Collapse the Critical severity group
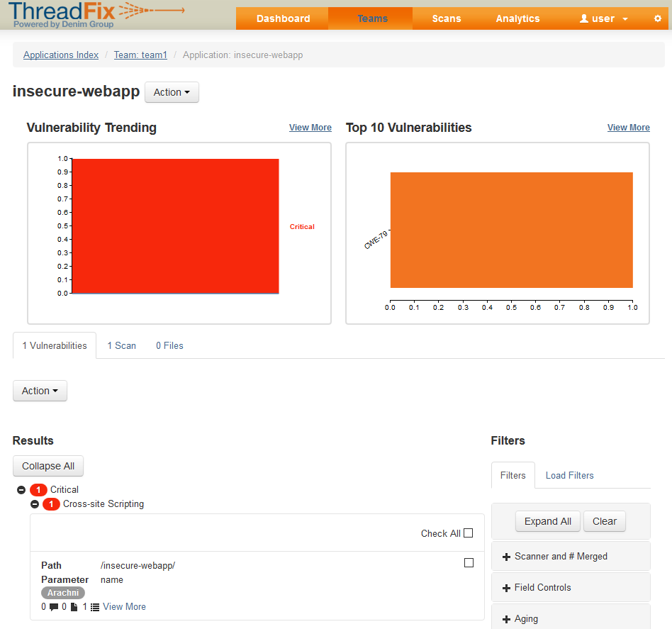Viewport: 672px width, 629px height. (x=21, y=489)
